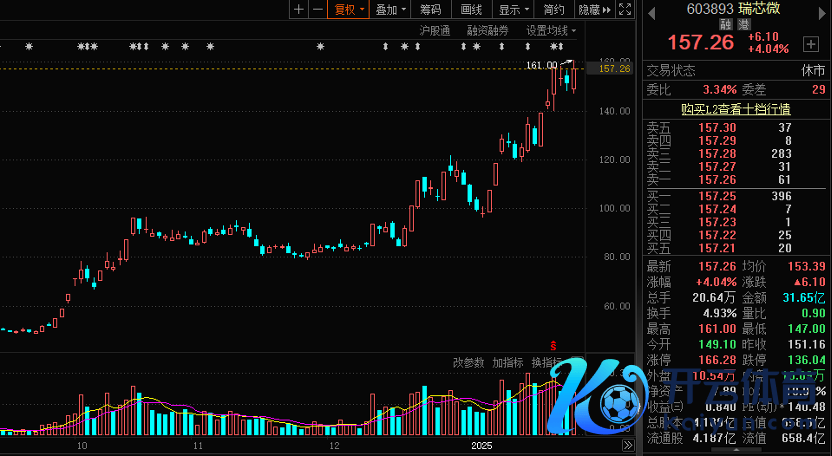Image resolution: width=832 pixels, height=456 pixels.
Task: Click the double-arrow scroll icon below the chart
Action: (627, 445)
